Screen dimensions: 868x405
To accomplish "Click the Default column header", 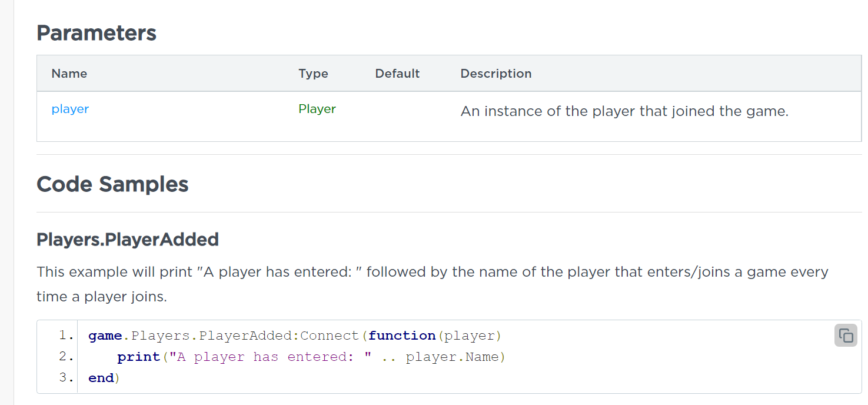I will pos(397,74).
